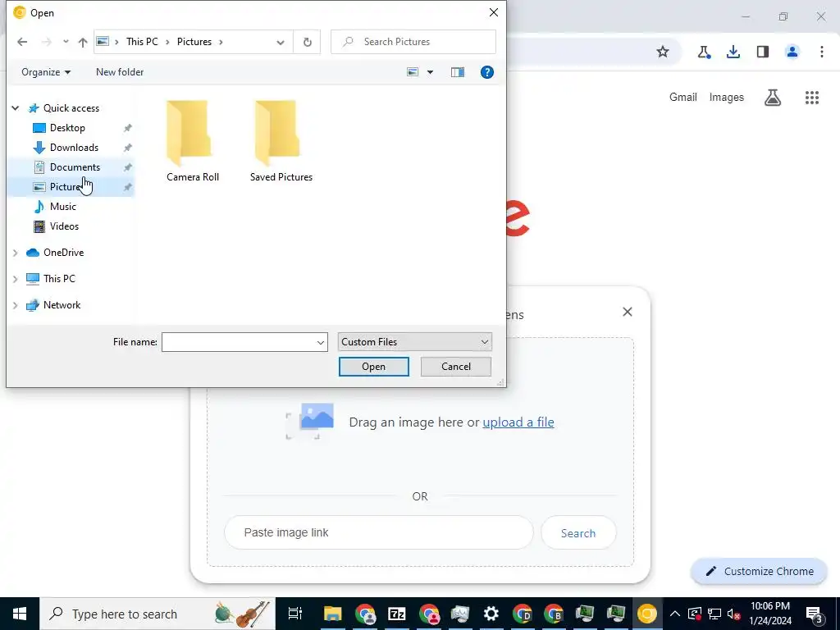Open the recent locations dropdown arrow
The width and height of the screenshot is (840, 630).
tap(66, 42)
